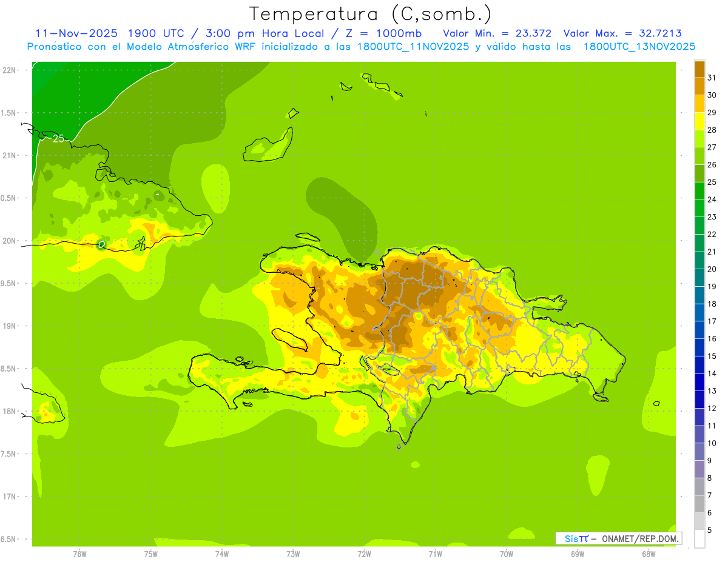Click the "69W" longitude label
The width and height of the screenshot is (728, 562).
578,554
